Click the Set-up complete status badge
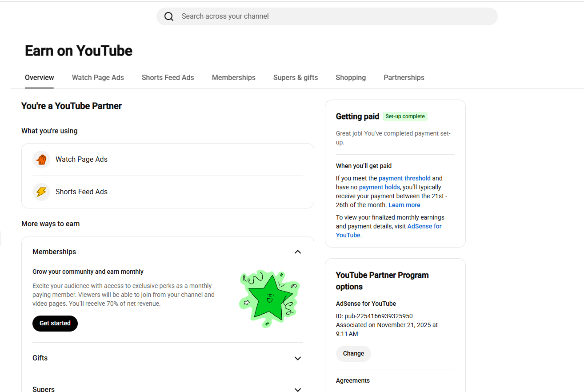Viewport: 584px width, 392px height. pyautogui.click(x=405, y=116)
